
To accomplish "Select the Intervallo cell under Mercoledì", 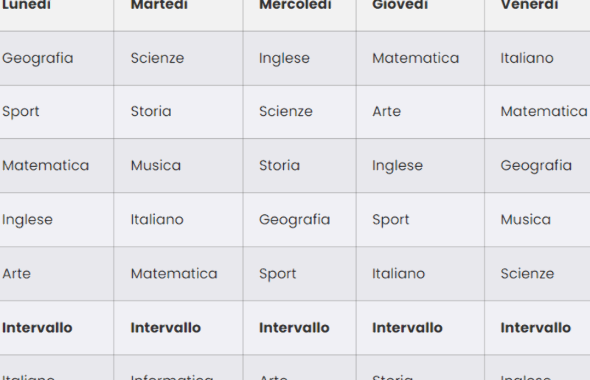I will (x=300, y=328).
